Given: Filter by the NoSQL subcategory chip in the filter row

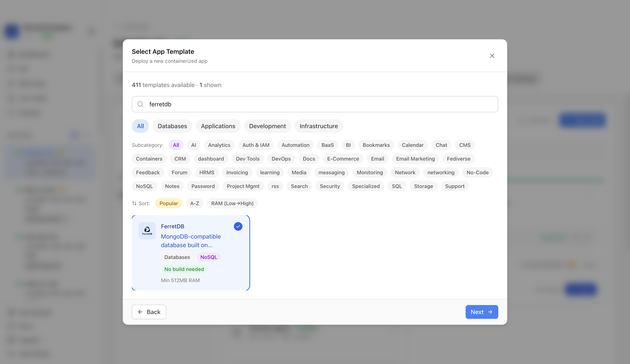Looking at the screenshot, I should tap(144, 186).
